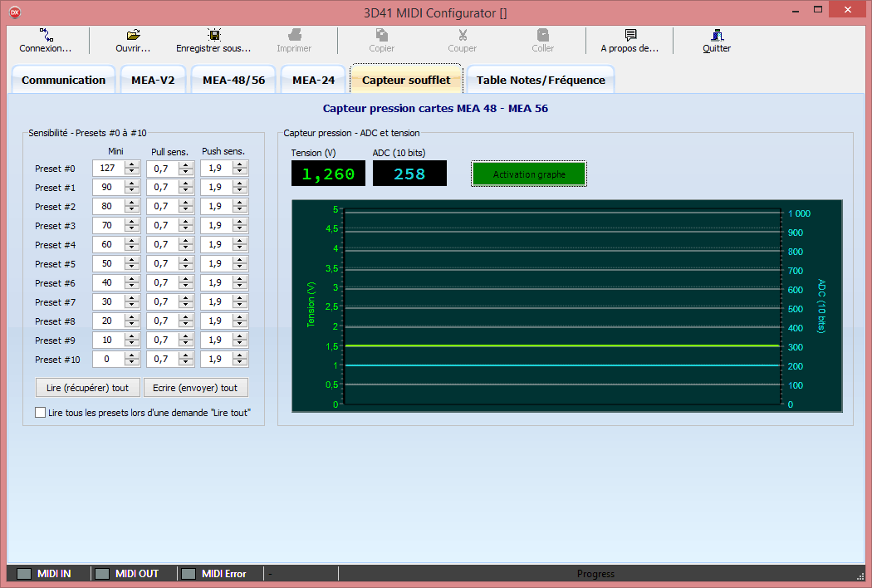Toggle the Activation graphe button

pyautogui.click(x=529, y=174)
